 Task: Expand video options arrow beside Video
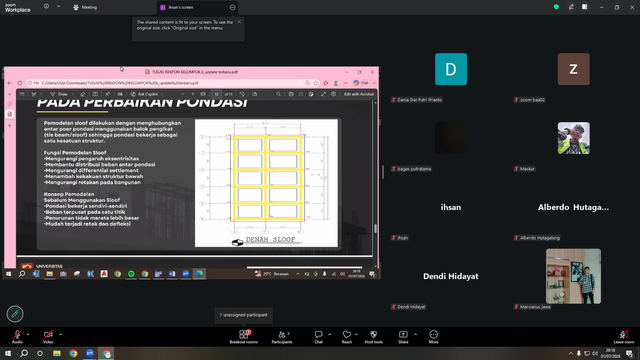click(x=60, y=334)
